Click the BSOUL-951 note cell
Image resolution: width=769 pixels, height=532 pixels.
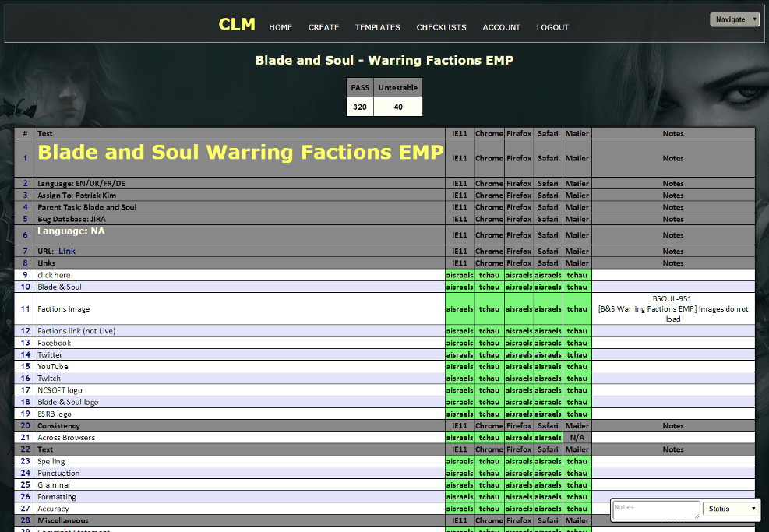[x=673, y=309]
